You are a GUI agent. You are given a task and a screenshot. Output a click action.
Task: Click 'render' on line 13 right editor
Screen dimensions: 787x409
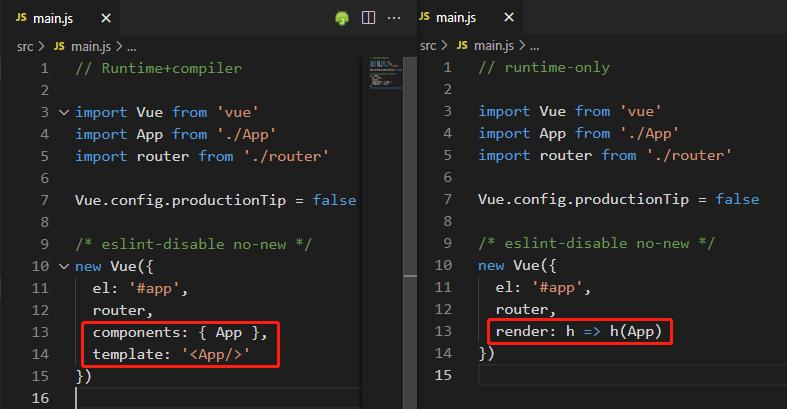(522, 331)
